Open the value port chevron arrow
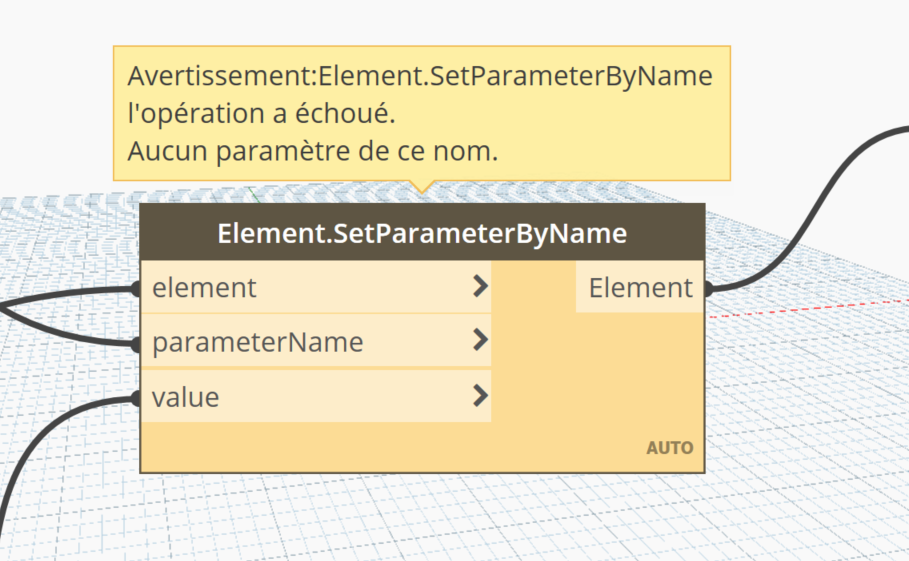909x561 pixels. [x=480, y=397]
